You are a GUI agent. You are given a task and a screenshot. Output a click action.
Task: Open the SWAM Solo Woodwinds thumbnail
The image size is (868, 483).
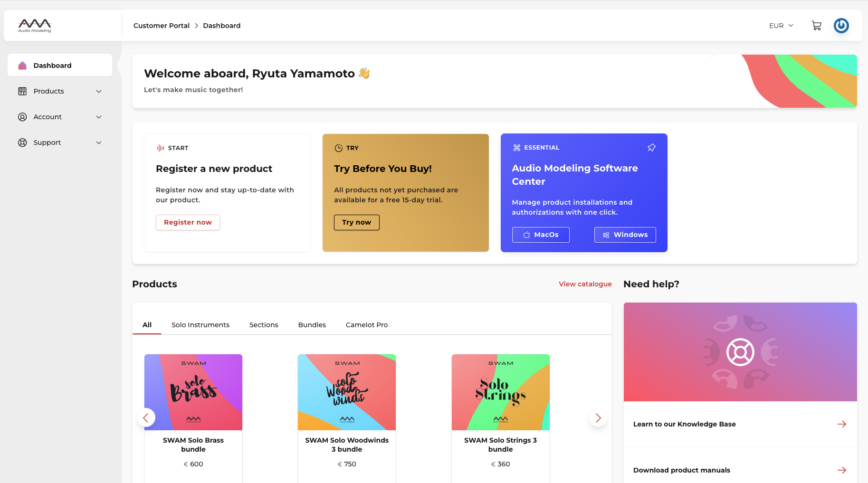click(x=347, y=392)
